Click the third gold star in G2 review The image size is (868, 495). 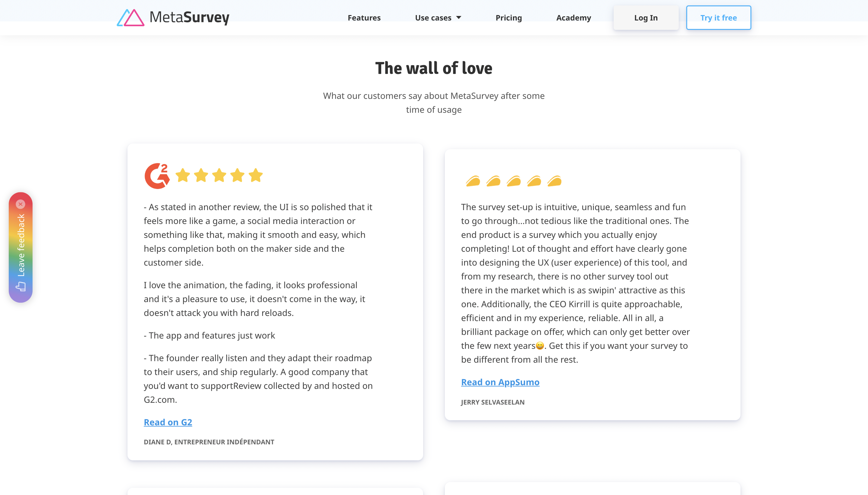click(219, 175)
